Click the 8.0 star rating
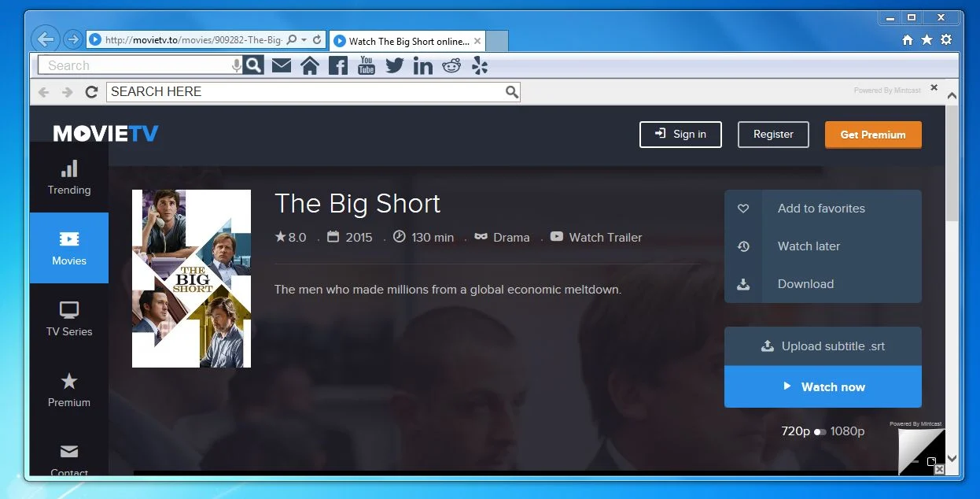 (x=290, y=237)
